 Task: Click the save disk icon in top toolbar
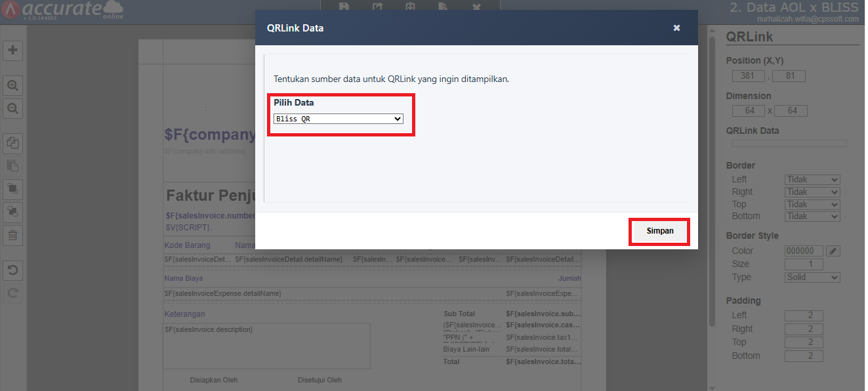pyautogui.click(x=344, y=7)
